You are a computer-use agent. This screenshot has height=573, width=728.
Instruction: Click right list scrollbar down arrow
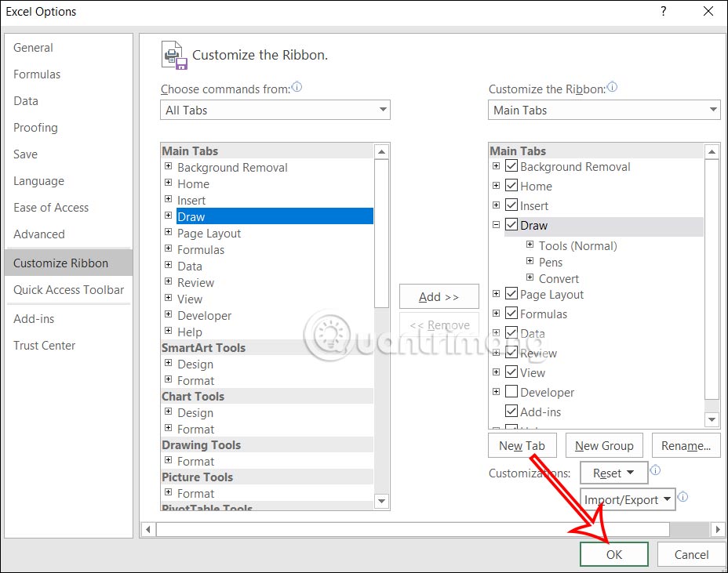pos(712,419)
